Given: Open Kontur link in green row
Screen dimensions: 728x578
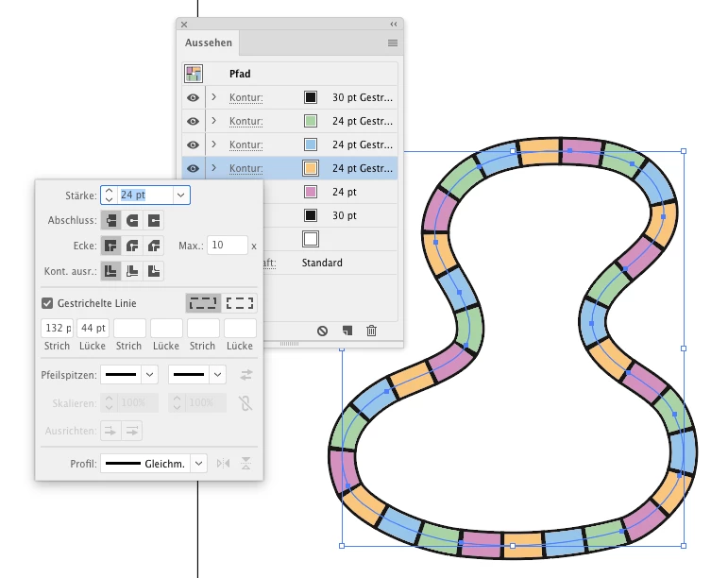Looking at the screenshot, I should (x=246, y=121).
